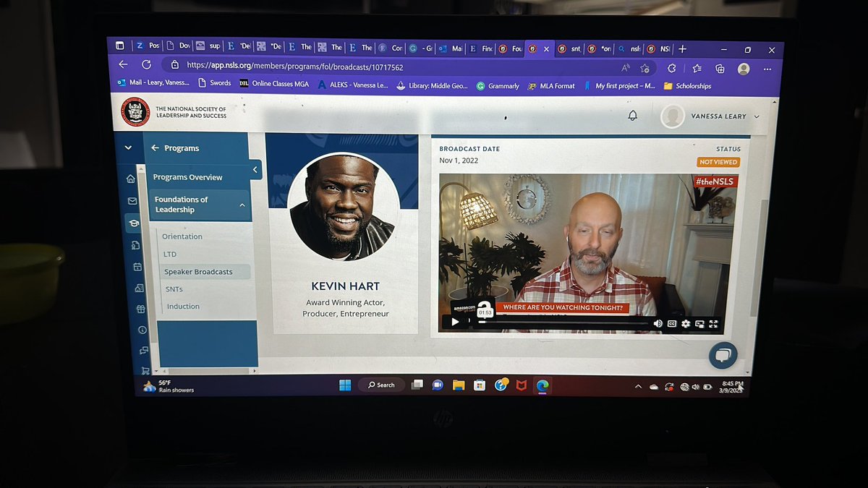Viewport: 868px width, 488px height.
Task: Select the graduation cap Programs icon
Action: (134, 224)
